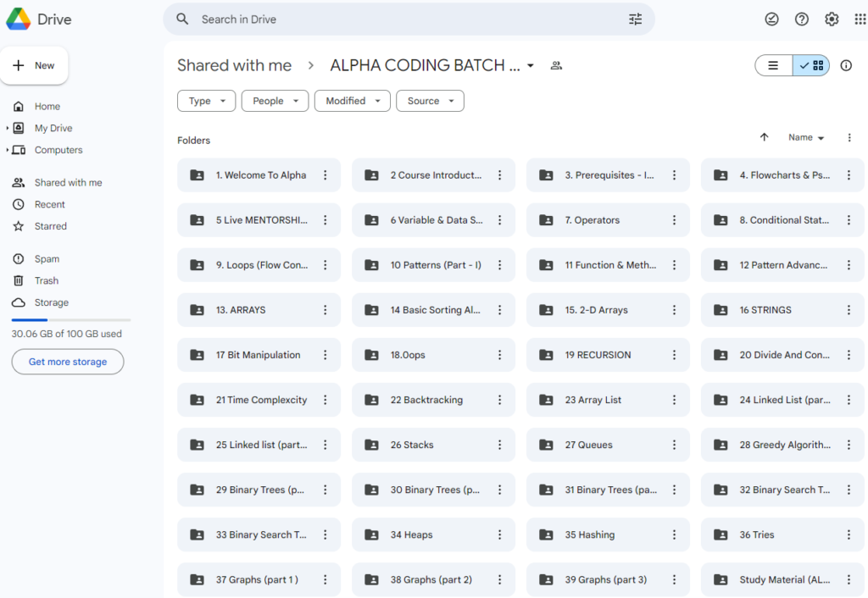Click the search magnifier icon
The height and width of the screenshot is (598, 868).
182,19
